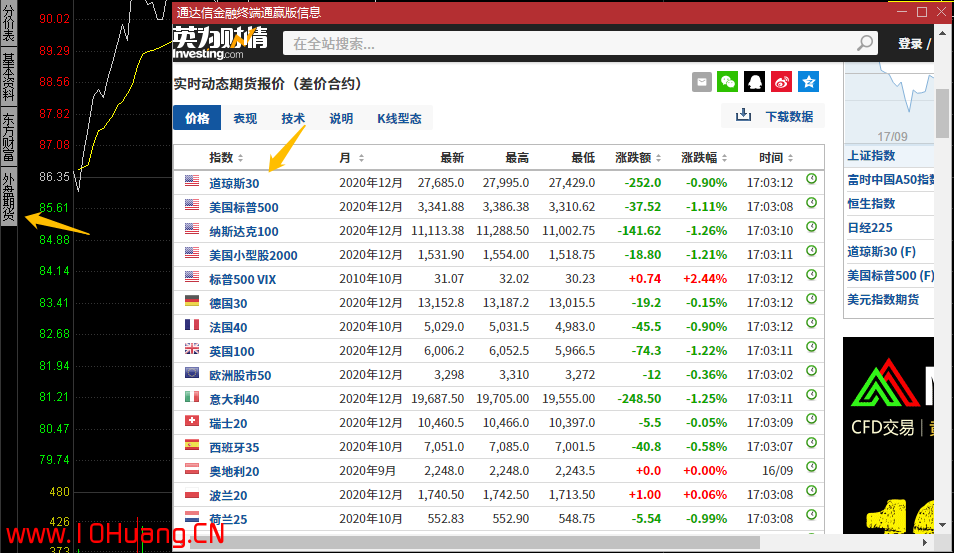Sort table by 指数 column
This screenshot has width=954, height=553.
point(226,158)
